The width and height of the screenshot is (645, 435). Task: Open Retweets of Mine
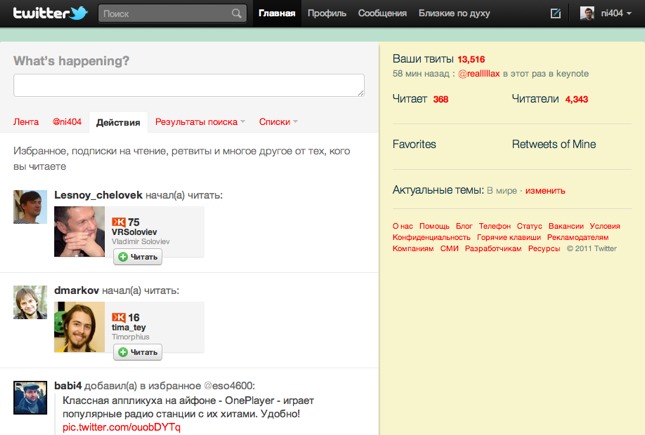[x=554, y=144]
